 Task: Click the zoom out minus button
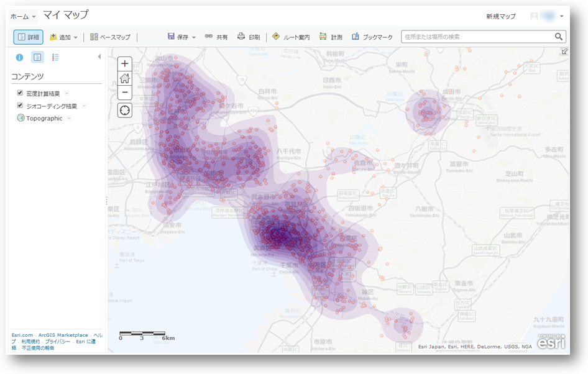pos(125,93)
